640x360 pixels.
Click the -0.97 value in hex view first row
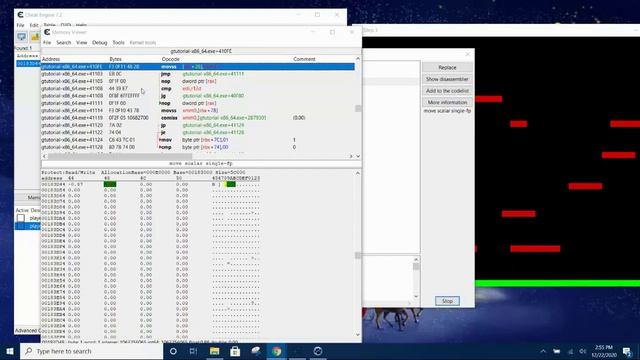[76, 184]
